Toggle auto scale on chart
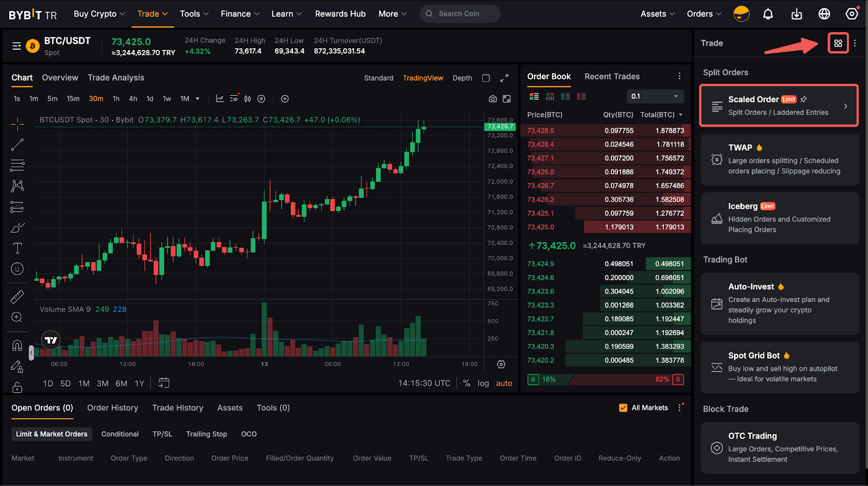868x486 pixels. 504,383
